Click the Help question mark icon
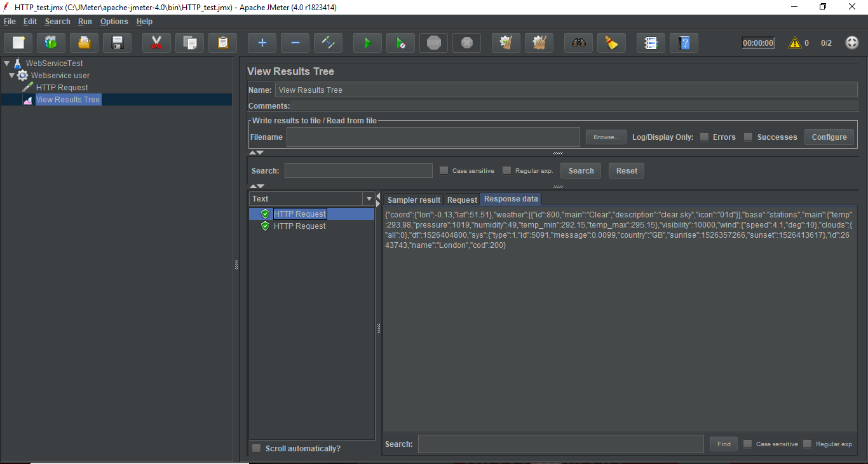The width and height of the screenshot is (868, 464). coord(684,43)
